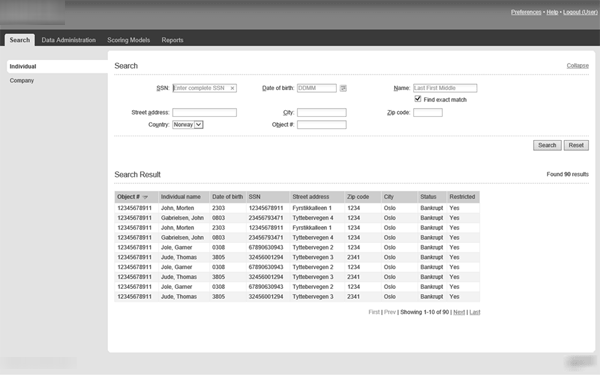Viewport: 600px width, 375px height.
Task: Open the Preferences link
Action: tap(526, 12)
